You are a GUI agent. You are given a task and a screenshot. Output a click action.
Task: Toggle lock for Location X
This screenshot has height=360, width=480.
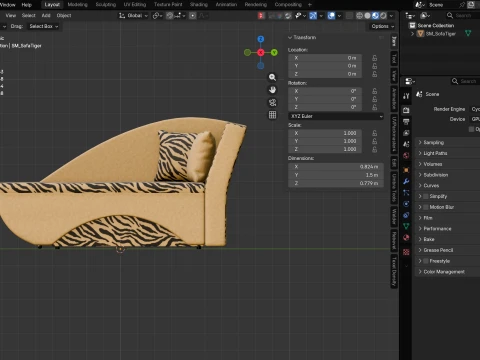(375, 58)
